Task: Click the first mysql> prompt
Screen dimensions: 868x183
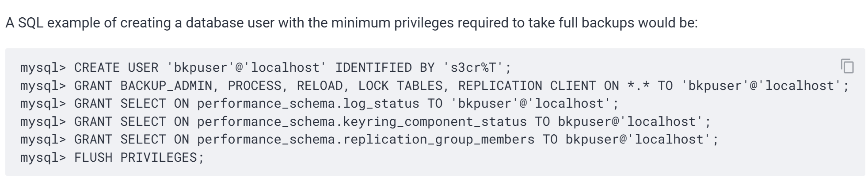Action: click(x=43, y=68)
